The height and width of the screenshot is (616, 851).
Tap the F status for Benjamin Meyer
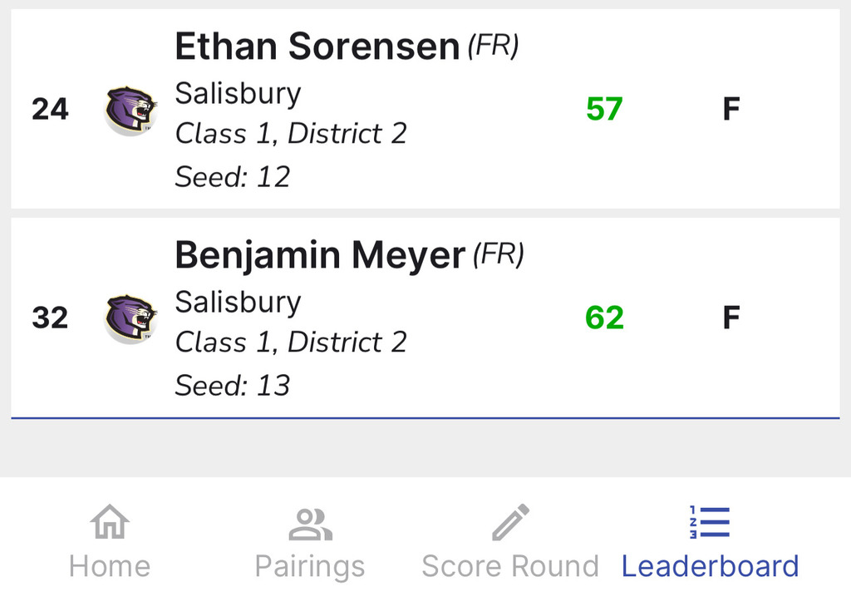730,318
